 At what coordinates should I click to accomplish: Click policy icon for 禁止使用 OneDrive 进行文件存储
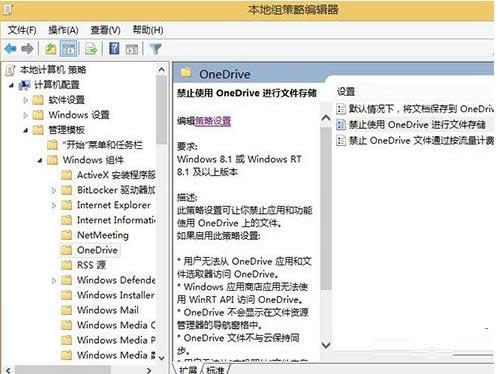[341, 125]
